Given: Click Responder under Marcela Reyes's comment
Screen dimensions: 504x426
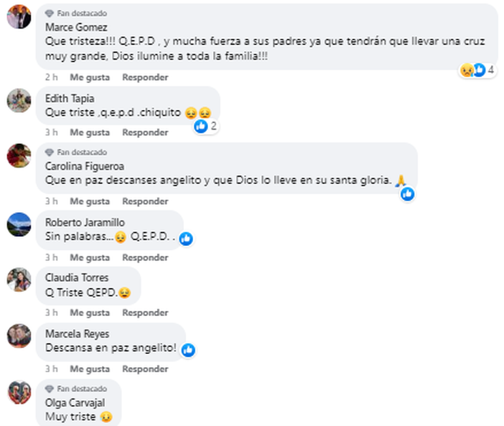Looking at the screenshot, I should click(x=145, y=369).
